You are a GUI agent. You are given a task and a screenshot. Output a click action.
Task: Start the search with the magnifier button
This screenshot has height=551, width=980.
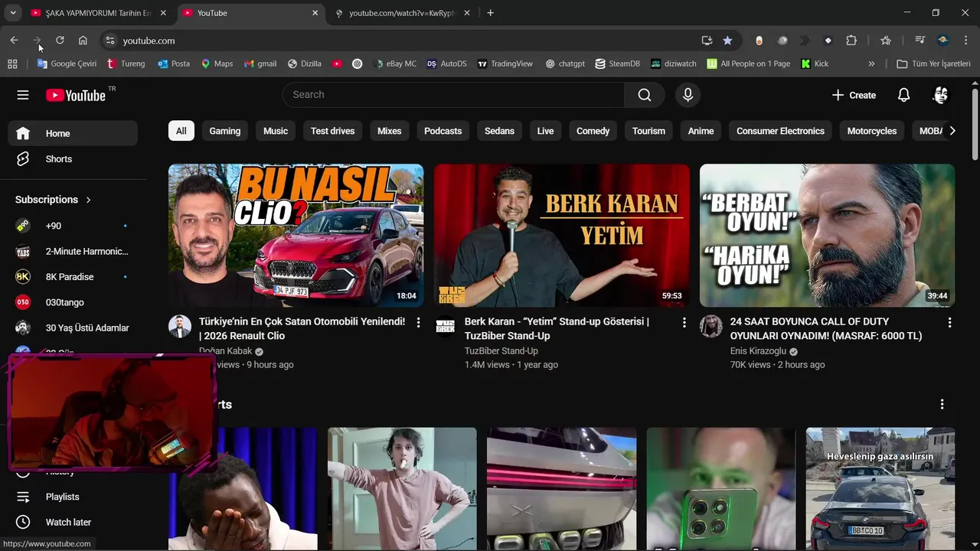(645, 95)
